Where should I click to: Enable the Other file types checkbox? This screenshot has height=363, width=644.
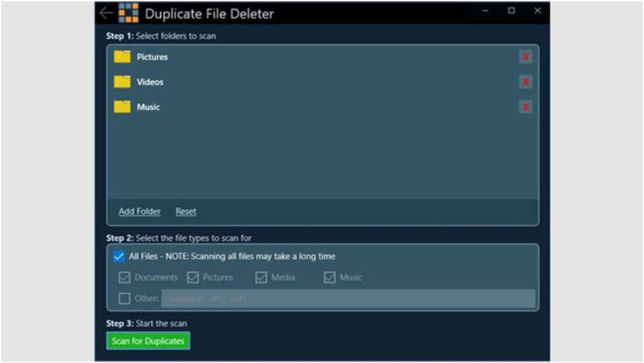(124, 299)
